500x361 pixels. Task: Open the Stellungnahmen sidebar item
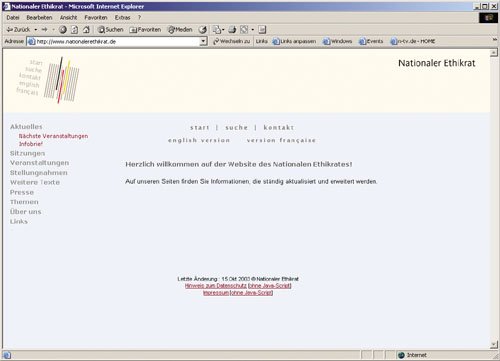click(x=39, y=173)
